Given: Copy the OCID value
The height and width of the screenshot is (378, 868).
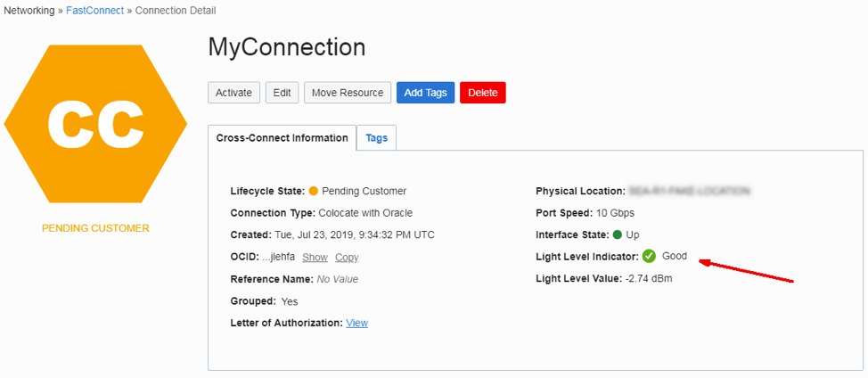Looking at the screenshot, I should click(x=347, y=258).
